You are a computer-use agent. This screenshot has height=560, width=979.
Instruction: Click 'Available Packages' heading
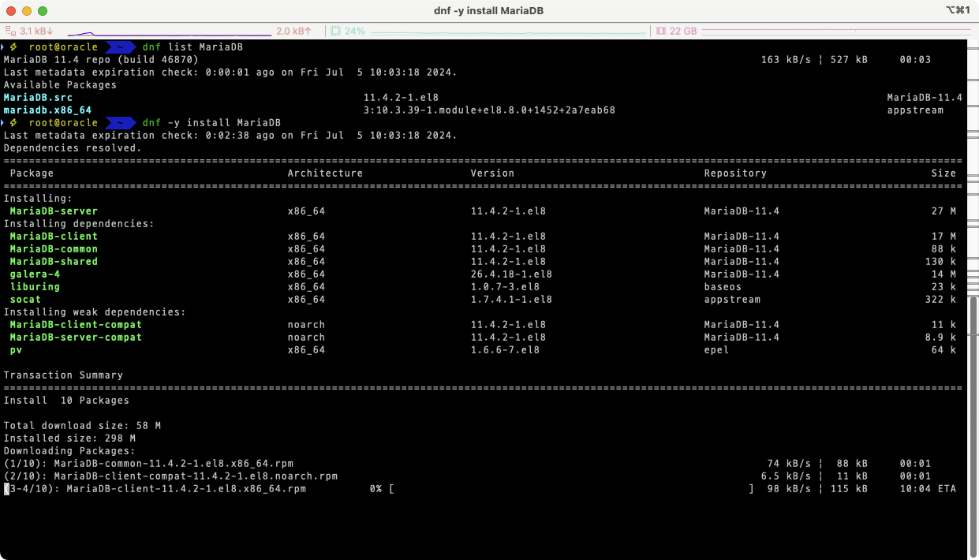coord(60,85)
